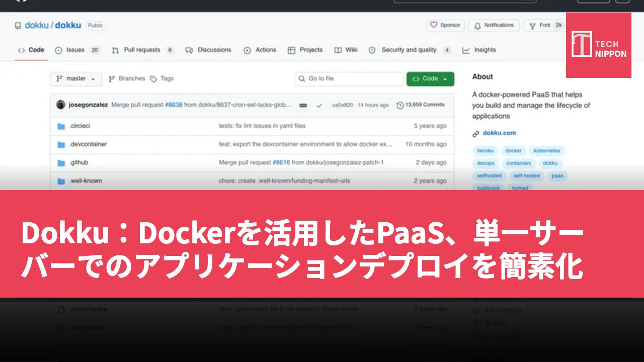
Task: Go to the Pull requests tab
Action: pyautogui.click(x=143, y=50)
